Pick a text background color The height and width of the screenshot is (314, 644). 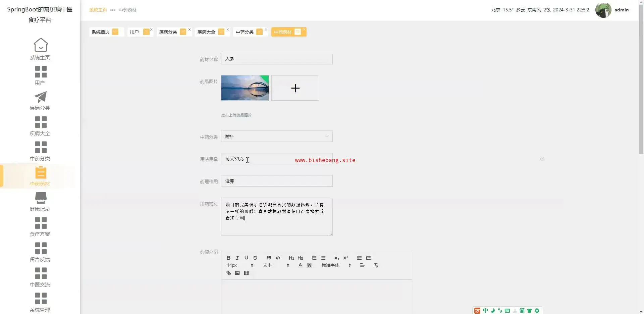(309, 265)
